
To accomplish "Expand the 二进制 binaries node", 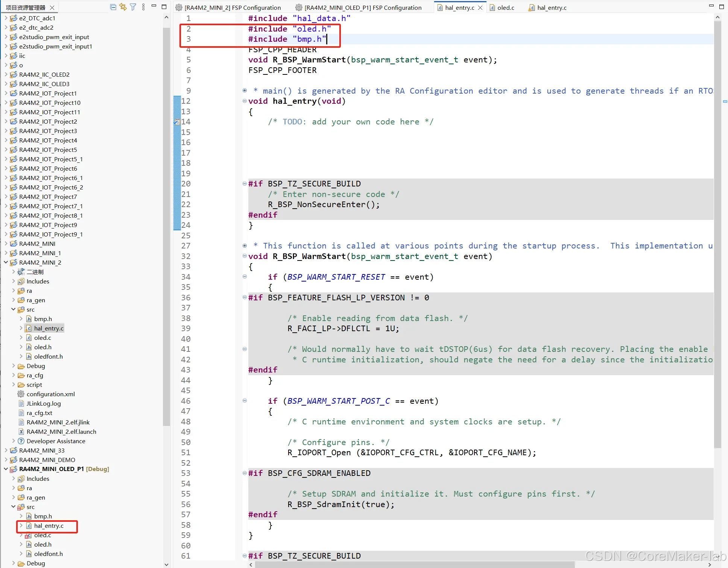I will click(x=13, y=272).
